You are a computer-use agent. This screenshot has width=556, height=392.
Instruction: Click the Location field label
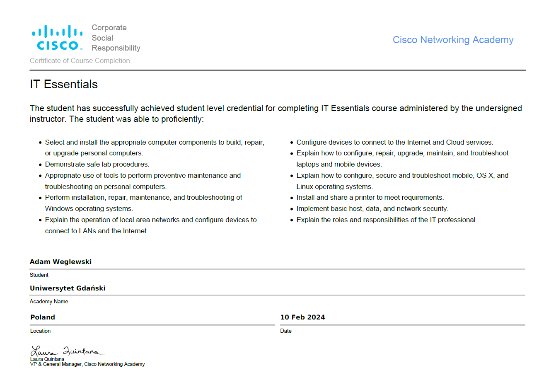coord(40,331)
